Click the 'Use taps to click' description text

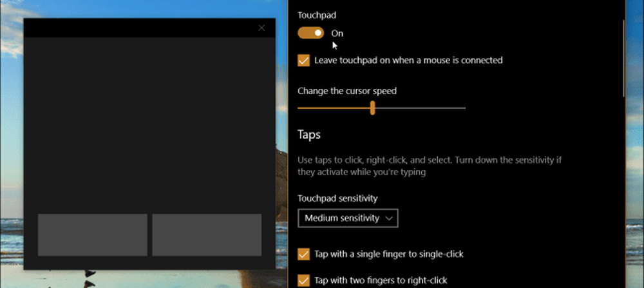pos(430,166)
